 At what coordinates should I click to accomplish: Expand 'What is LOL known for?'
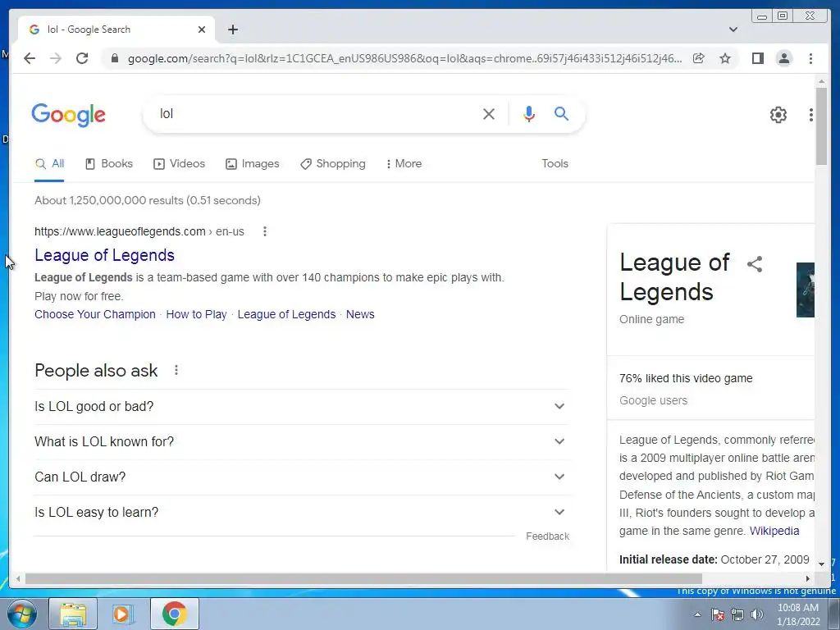302,442
